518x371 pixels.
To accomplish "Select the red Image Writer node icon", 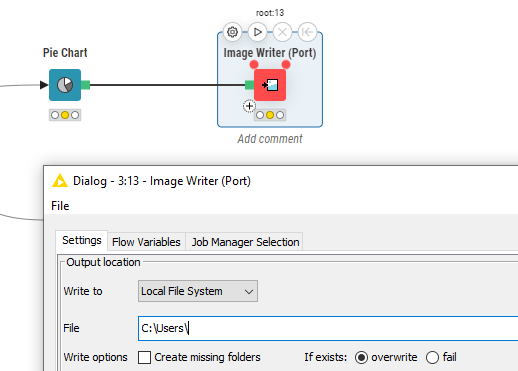I will (270, 85).
